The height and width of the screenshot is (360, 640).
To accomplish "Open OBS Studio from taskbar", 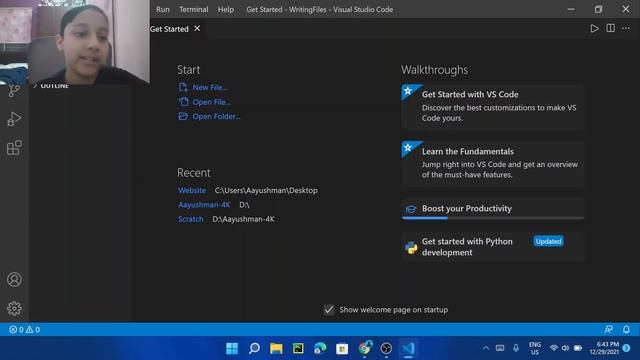I will click(x=386, y=348).
